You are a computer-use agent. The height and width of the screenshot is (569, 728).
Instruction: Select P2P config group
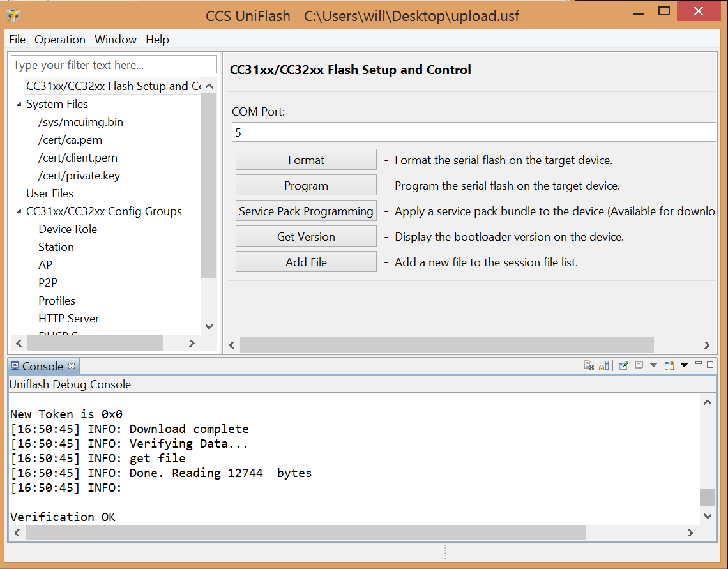(x=48, y=283)
